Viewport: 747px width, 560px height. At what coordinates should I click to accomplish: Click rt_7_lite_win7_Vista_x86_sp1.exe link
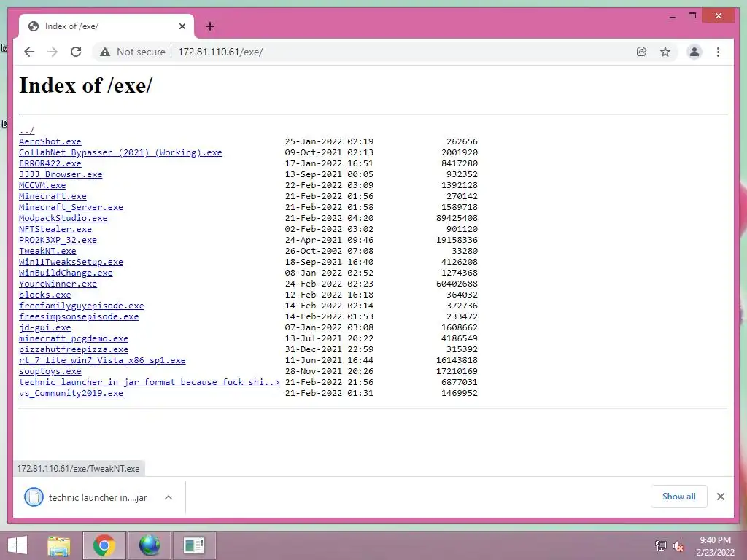102,360
